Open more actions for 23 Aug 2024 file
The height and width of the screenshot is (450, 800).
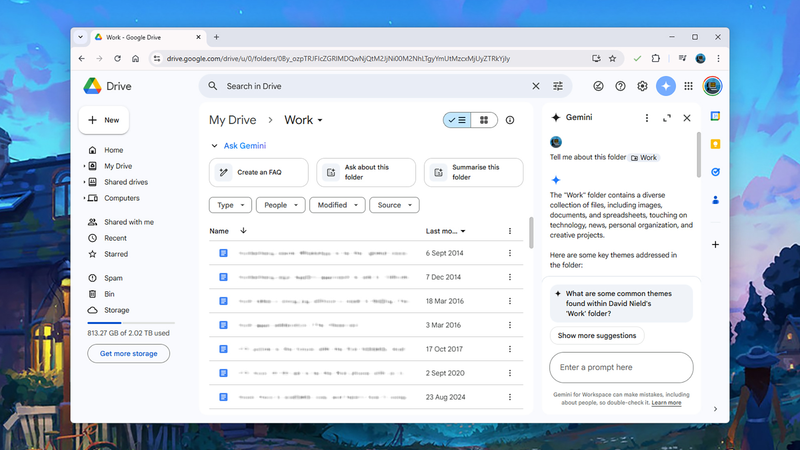coord(510,397)
